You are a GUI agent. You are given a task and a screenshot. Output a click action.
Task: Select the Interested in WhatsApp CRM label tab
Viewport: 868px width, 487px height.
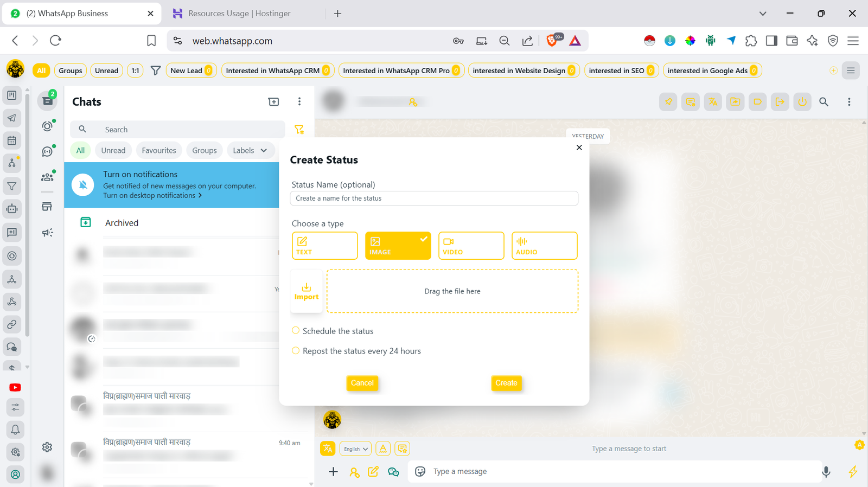coord(277,71)
